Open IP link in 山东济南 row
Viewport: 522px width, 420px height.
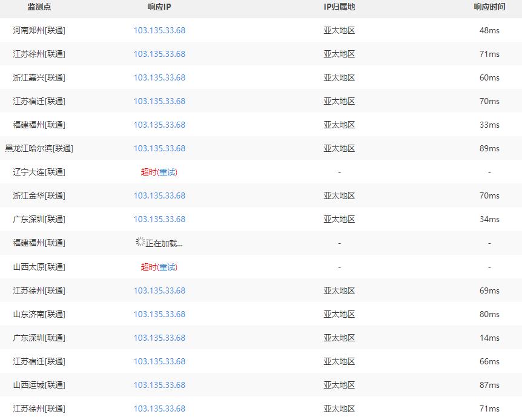pos(159,314)
